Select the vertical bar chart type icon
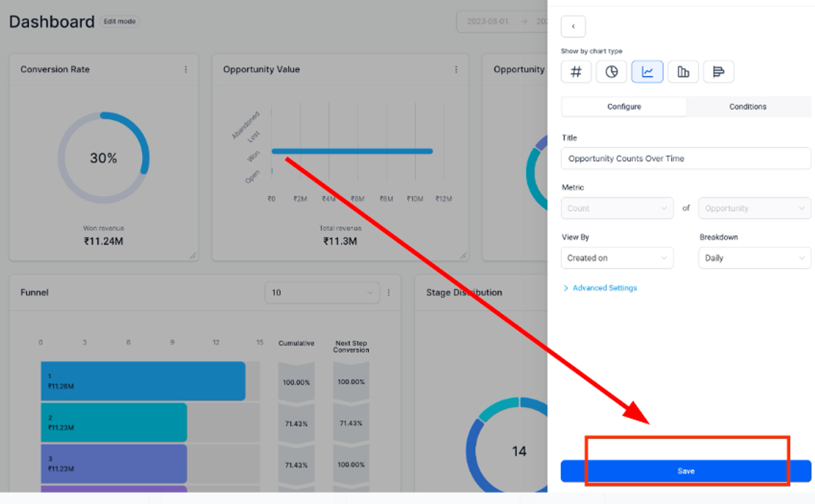The image size is (815, 504). tap(683, 72)
